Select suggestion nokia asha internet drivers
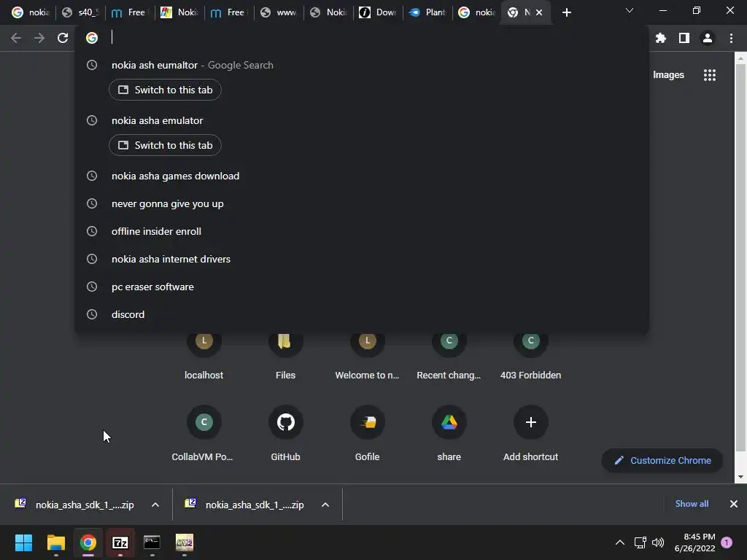This screenshot has width=747, height=560. [x=362, y=259]
